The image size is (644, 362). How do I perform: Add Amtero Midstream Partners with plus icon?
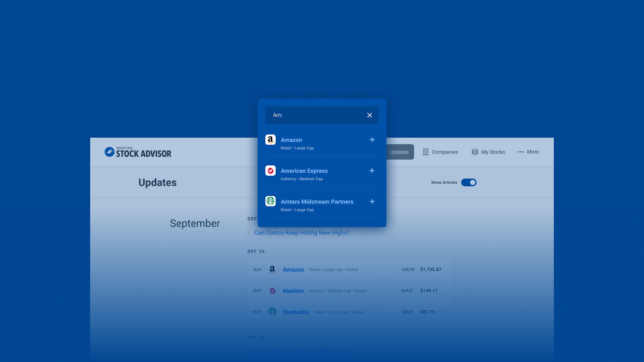click(x=372, y=202)
